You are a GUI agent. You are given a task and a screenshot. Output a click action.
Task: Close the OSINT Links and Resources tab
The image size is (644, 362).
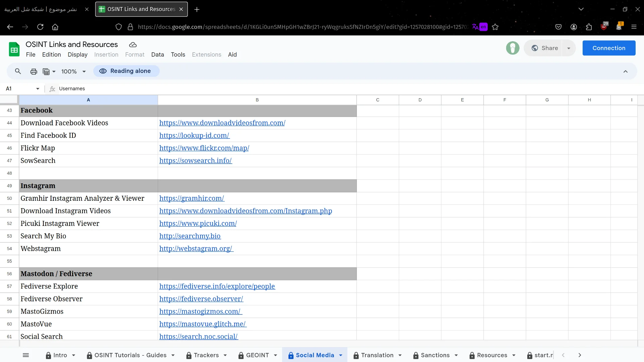pyautogui.click(x=181, y=9)
